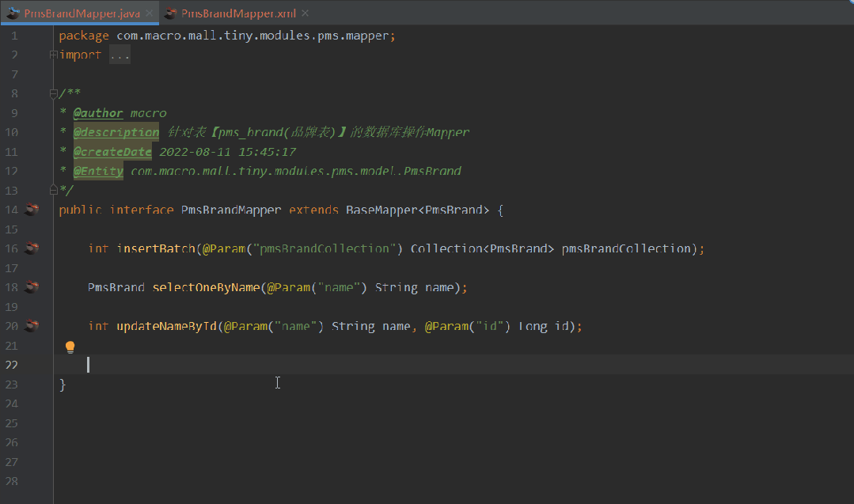The width and height of the screenshot is (854, 504).
Task: Expand the folded import section in the gutter
Action: (x=52, y=54)
